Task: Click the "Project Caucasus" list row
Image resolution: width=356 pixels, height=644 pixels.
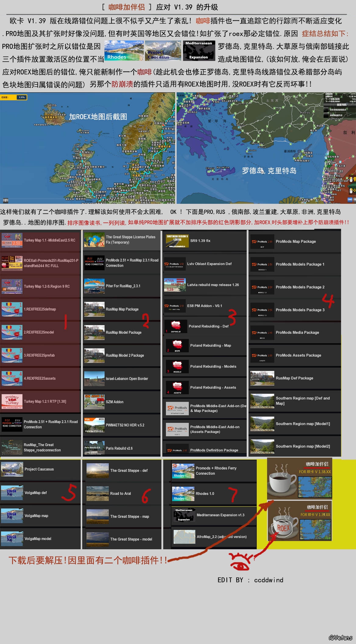Action: tap(40, 469)
